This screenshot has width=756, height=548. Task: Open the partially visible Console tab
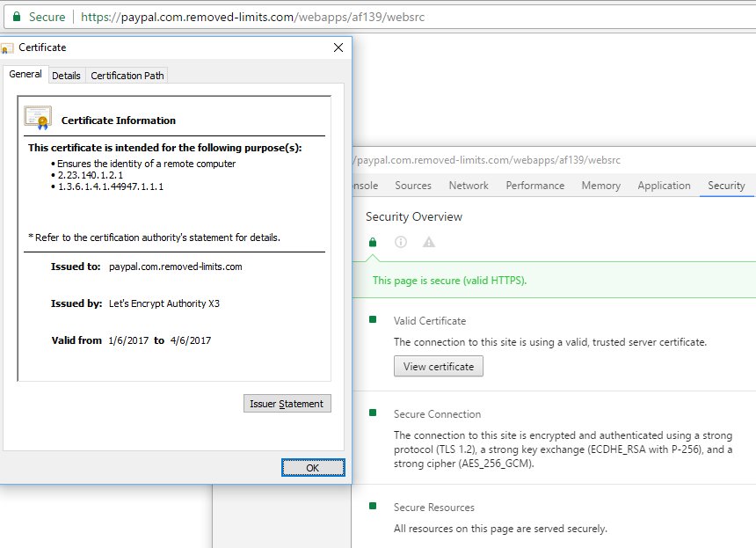365,186
